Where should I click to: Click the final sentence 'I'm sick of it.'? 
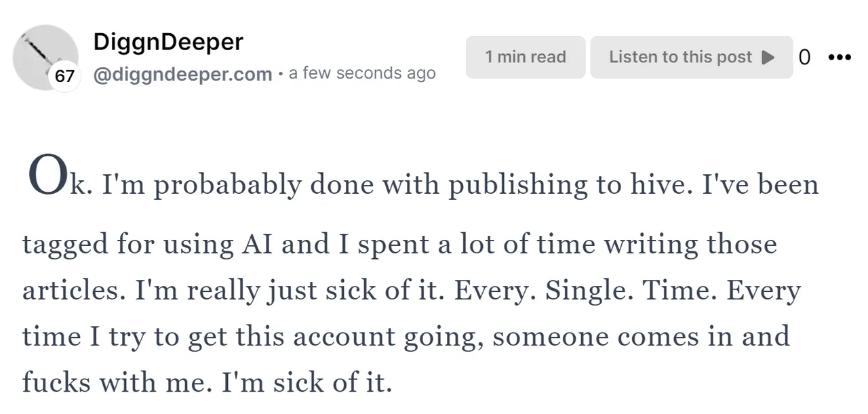pyautogui.click(x=308, y=384)
